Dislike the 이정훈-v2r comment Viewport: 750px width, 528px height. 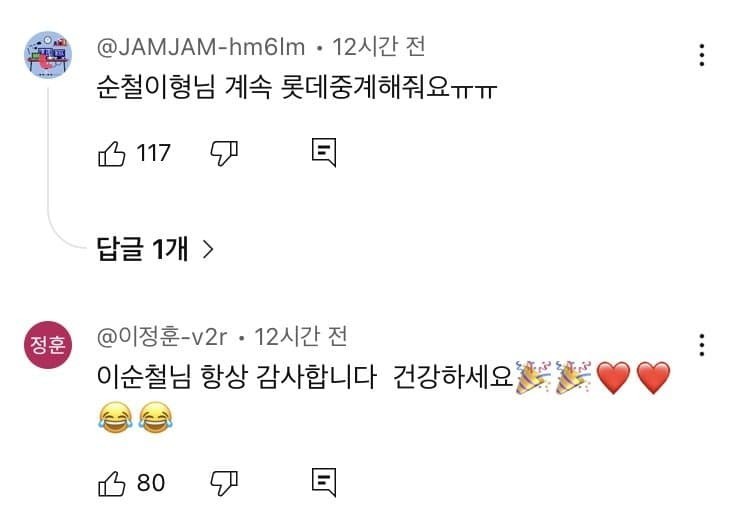click(x=224, y=483)
